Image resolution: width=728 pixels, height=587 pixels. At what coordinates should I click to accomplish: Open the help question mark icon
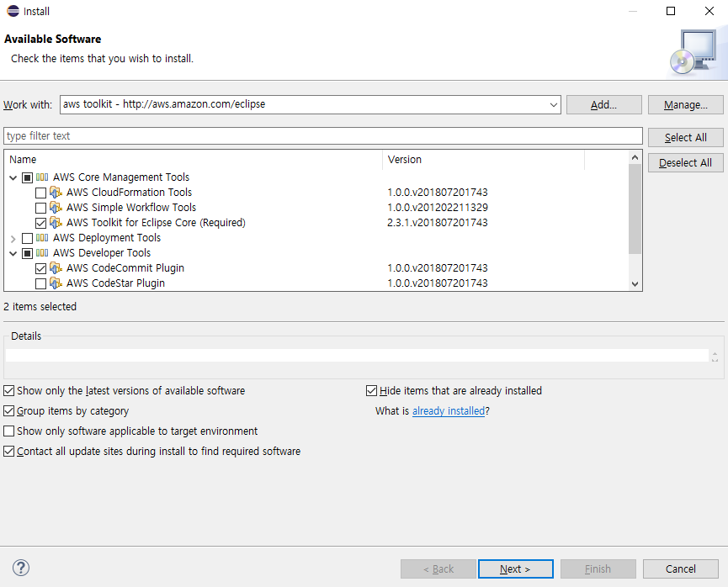(21, 568)
